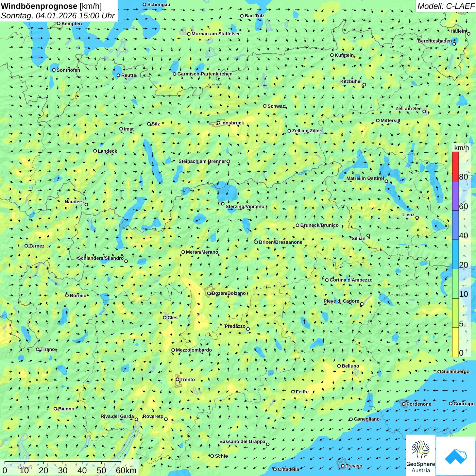Click the Cortina d'Ampezzo label
476x476 pixels.
(x=351, y=280)
